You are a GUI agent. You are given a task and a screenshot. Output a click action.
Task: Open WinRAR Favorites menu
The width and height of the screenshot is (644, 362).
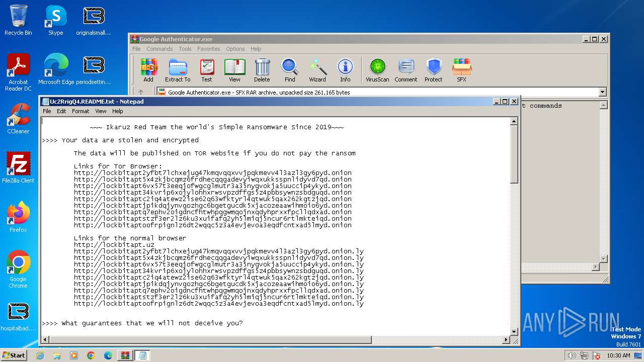click(209, 49)
